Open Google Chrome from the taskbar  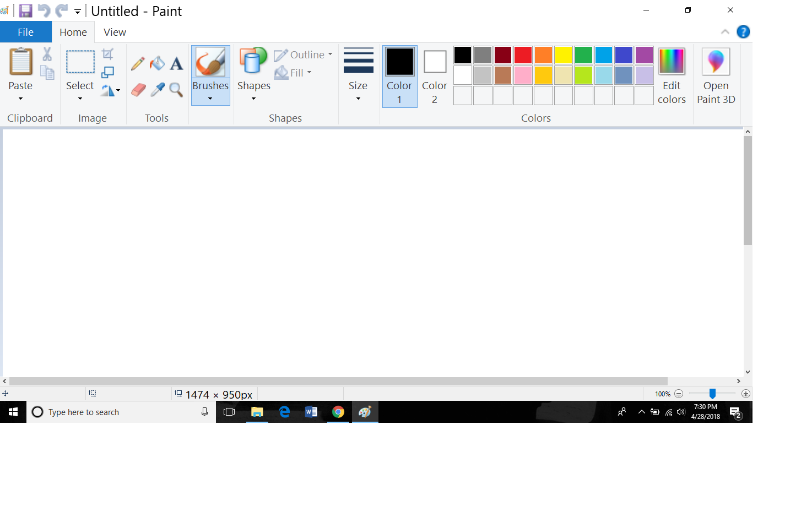(338, 412)
